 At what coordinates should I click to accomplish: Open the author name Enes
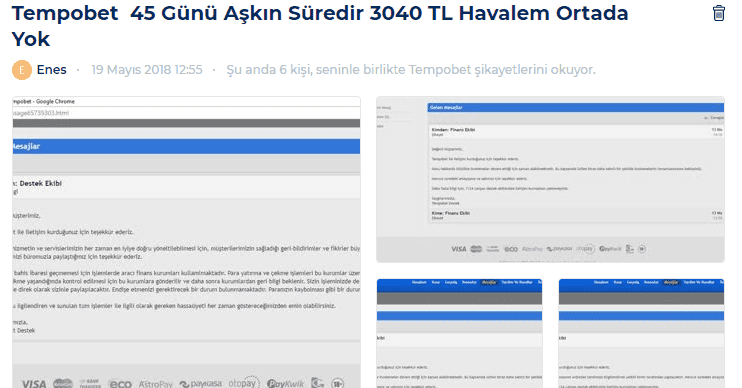tap(52, 70)
